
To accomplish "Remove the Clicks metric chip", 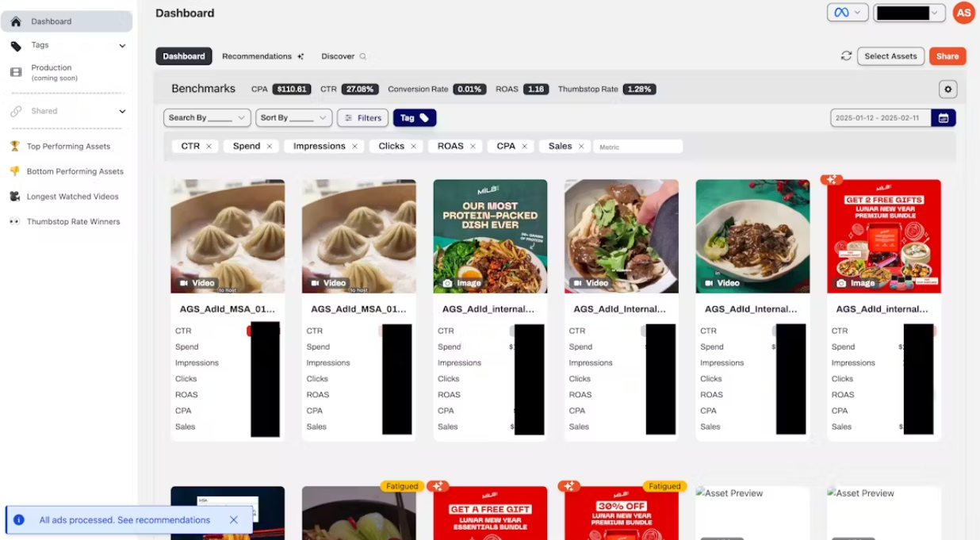I will (x=413, y=147).
